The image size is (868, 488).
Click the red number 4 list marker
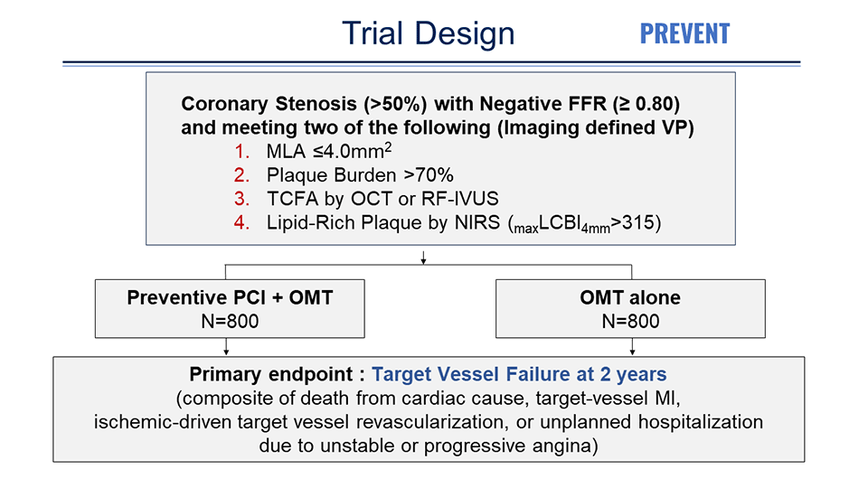click(x=242, y=222)
